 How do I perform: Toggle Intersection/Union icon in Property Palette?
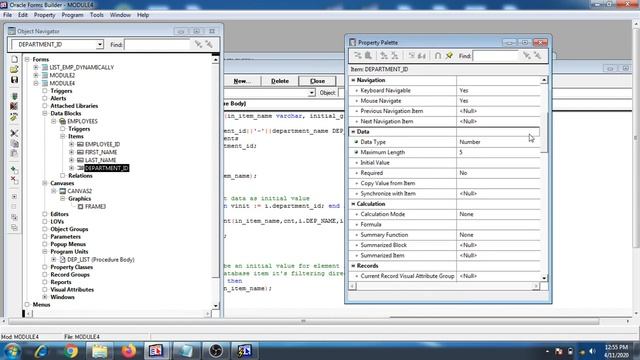[438, 56]
